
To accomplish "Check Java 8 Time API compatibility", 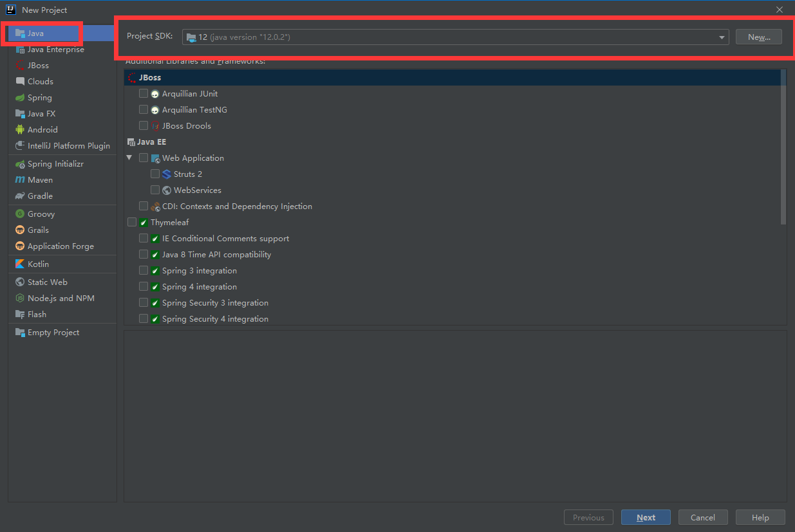I will (144, 255).
